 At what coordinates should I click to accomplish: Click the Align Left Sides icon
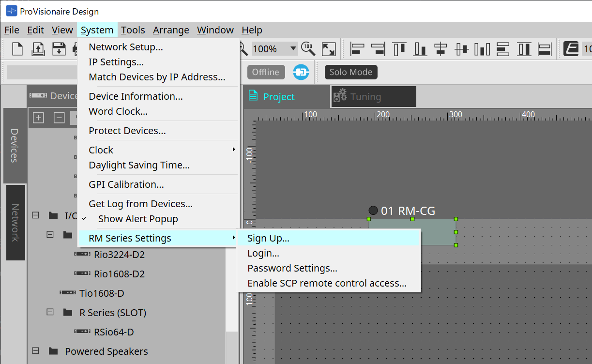[x=358, y=49]
